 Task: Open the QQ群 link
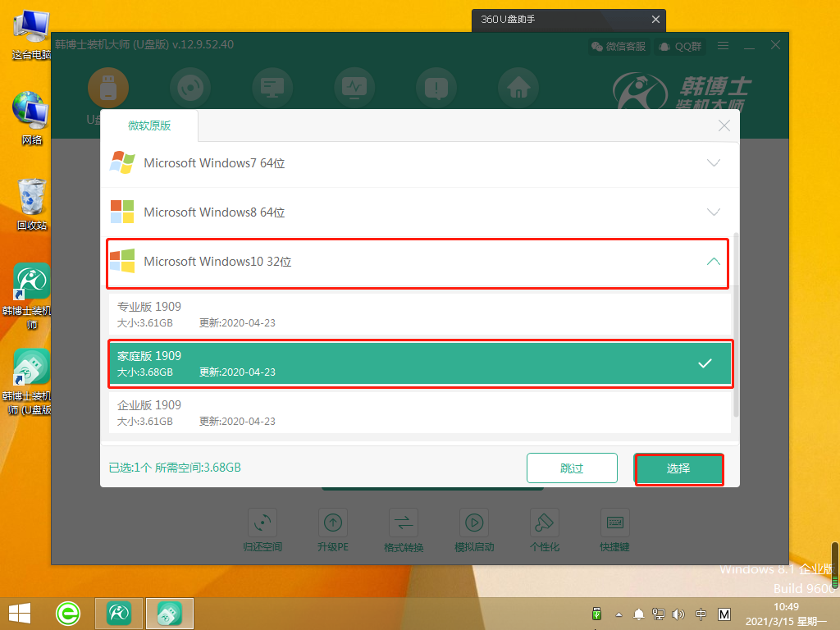[x=681, y=46]
